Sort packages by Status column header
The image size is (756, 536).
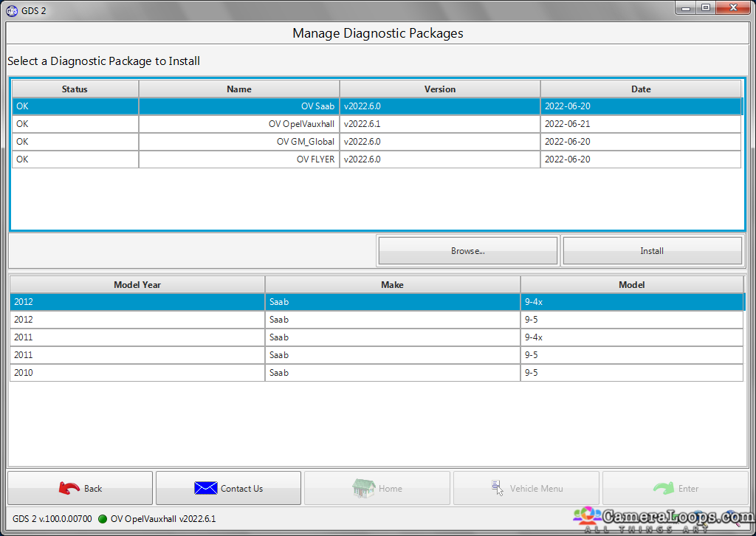[x=75, y=89]
